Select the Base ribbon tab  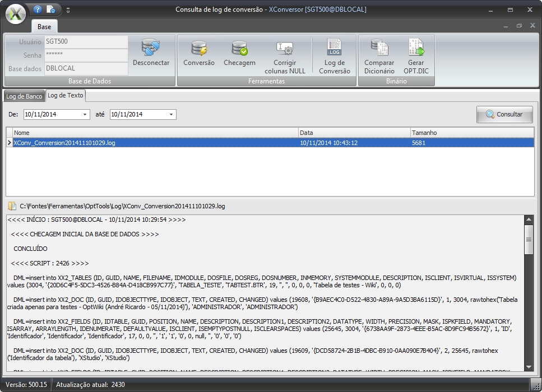pos(44,26)
